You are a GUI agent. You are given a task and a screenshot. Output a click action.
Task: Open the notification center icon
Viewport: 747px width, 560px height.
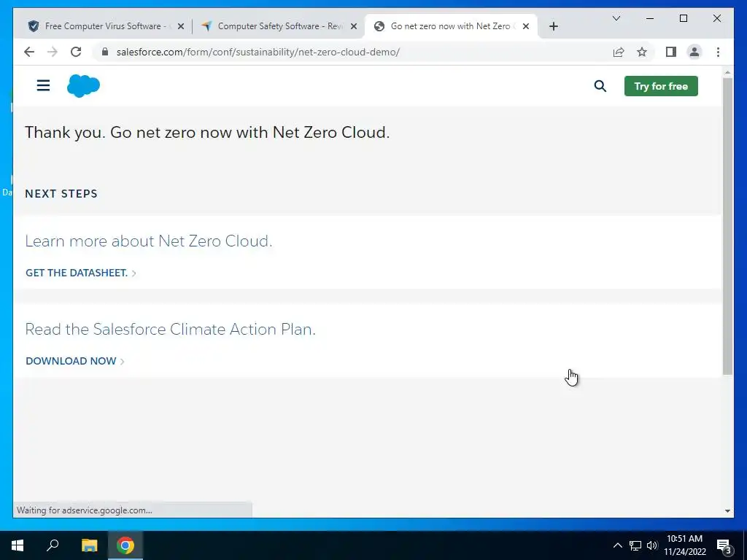click(x=724, y=545)
